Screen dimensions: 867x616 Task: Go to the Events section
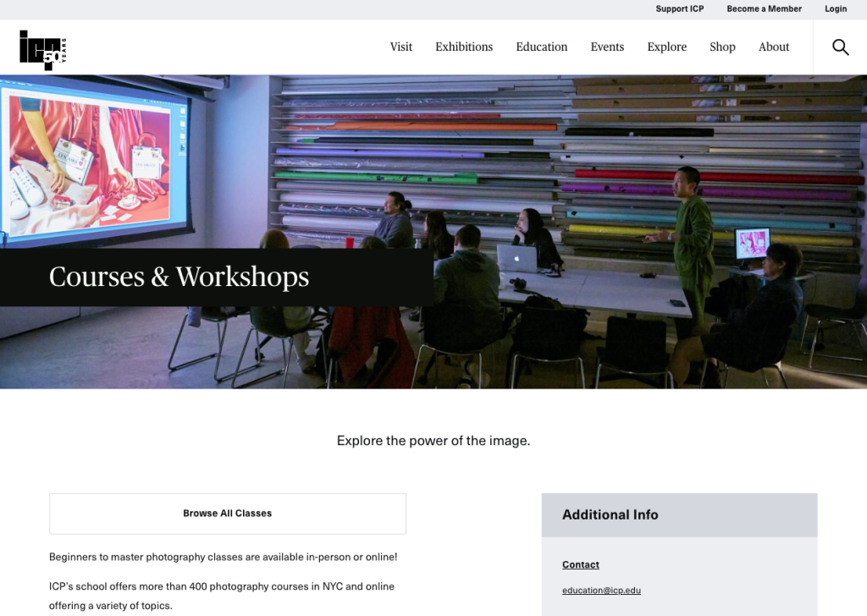click(x=607, y=47)
